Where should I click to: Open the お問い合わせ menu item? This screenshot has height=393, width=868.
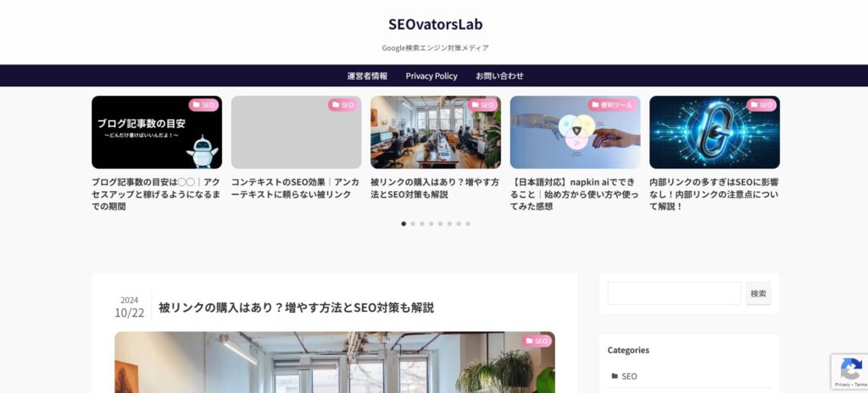[499, 76]
